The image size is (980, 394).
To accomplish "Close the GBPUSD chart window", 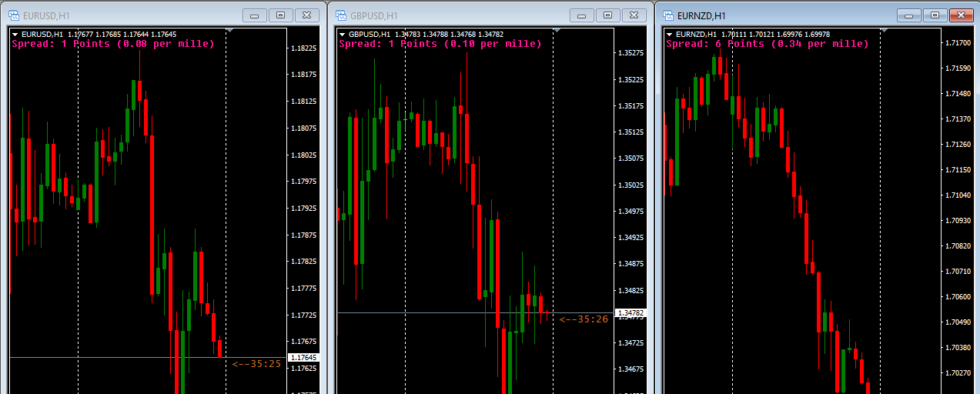I will click(x=634, y=15).
